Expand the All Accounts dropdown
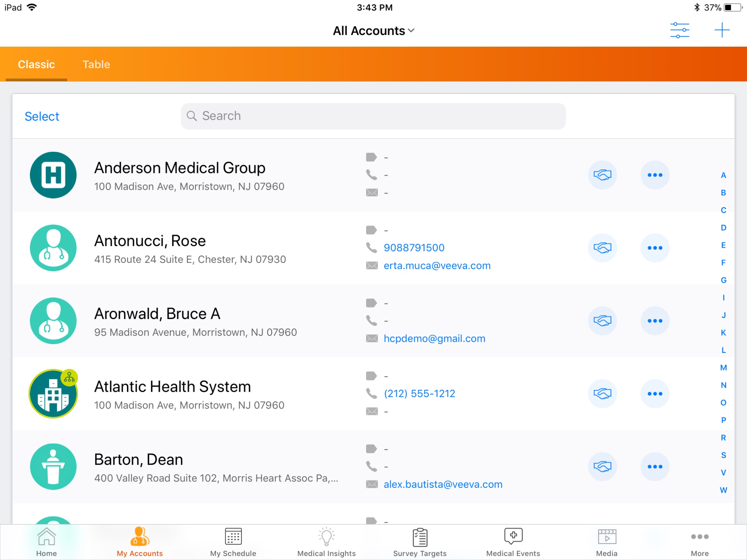This screenshot has width=747, height=560. [373, 31]
